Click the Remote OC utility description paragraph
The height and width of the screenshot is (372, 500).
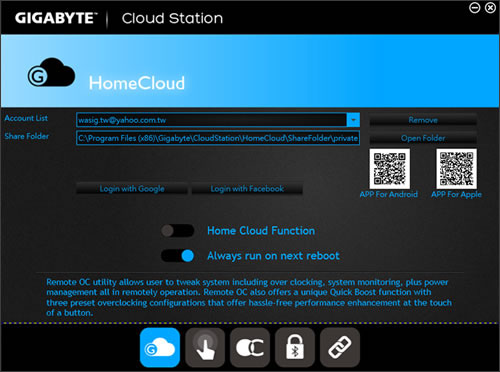point(249,297)
